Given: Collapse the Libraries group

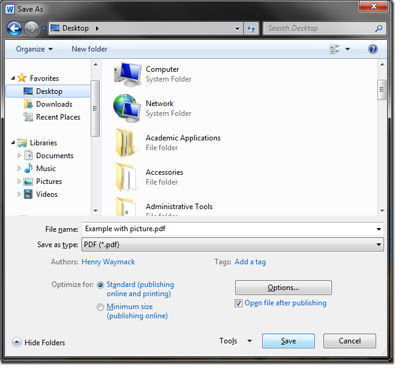Looking at the screenshot, I should [x=13, y=143].
